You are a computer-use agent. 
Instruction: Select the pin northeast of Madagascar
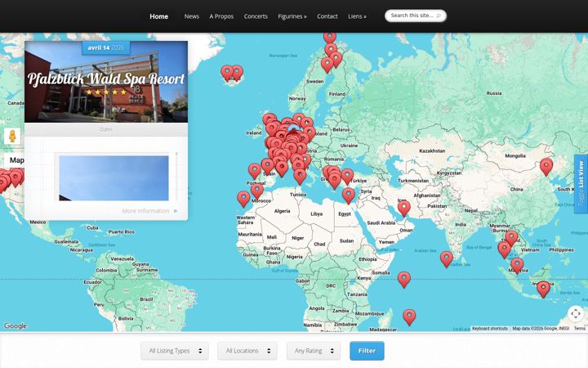409,317
